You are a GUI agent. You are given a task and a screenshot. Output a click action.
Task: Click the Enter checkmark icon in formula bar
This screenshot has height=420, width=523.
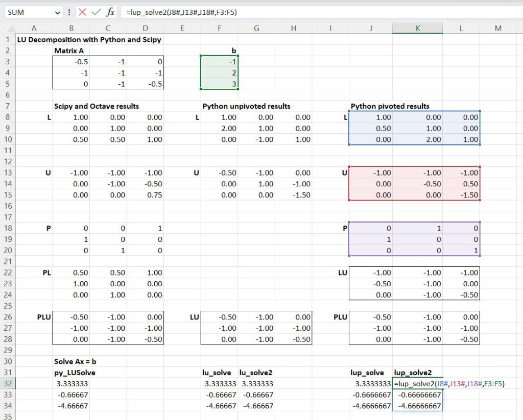[x=97, y=12]
